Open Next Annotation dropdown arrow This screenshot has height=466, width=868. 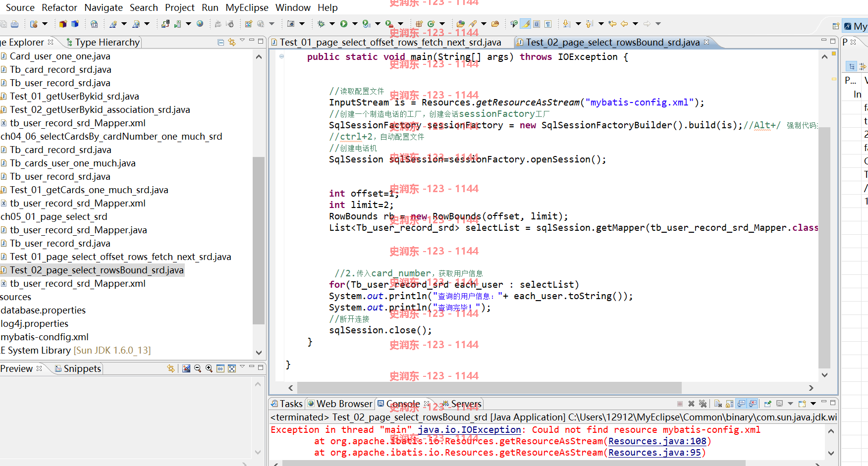click(578, 24)
